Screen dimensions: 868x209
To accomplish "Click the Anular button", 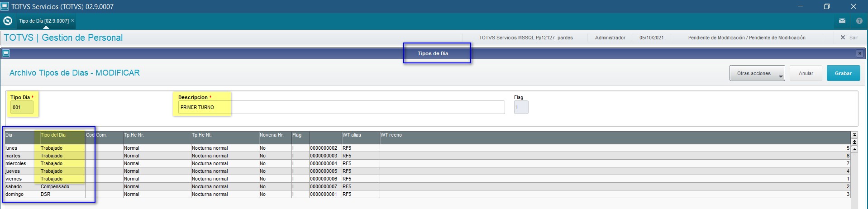I will [x=806, y=73].
